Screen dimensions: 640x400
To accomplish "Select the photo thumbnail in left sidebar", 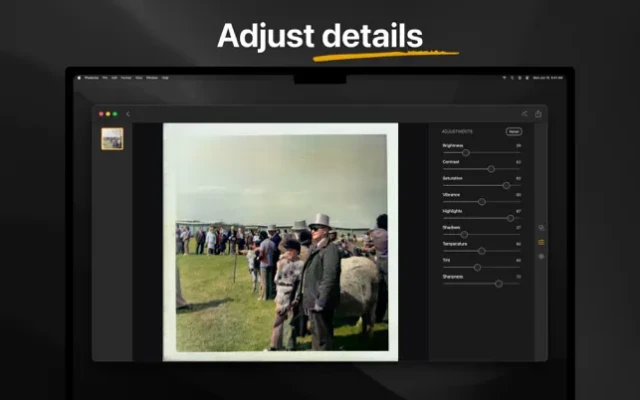I will tap(112, 139).
